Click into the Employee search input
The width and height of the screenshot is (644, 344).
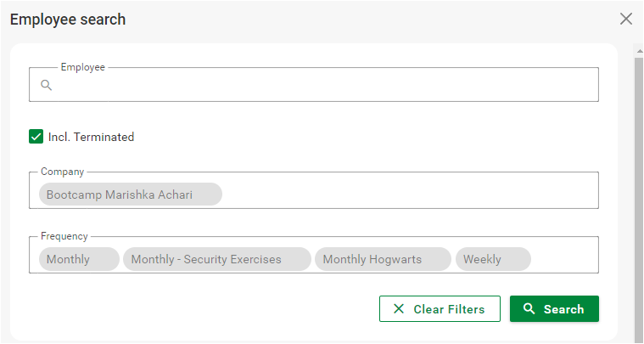pos(322,85)
